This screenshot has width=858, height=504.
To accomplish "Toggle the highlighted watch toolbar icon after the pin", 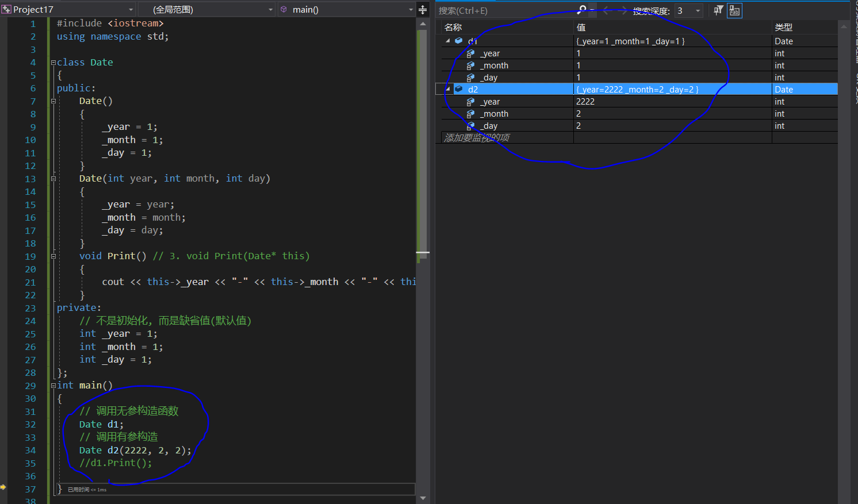I will coord(734,10).
